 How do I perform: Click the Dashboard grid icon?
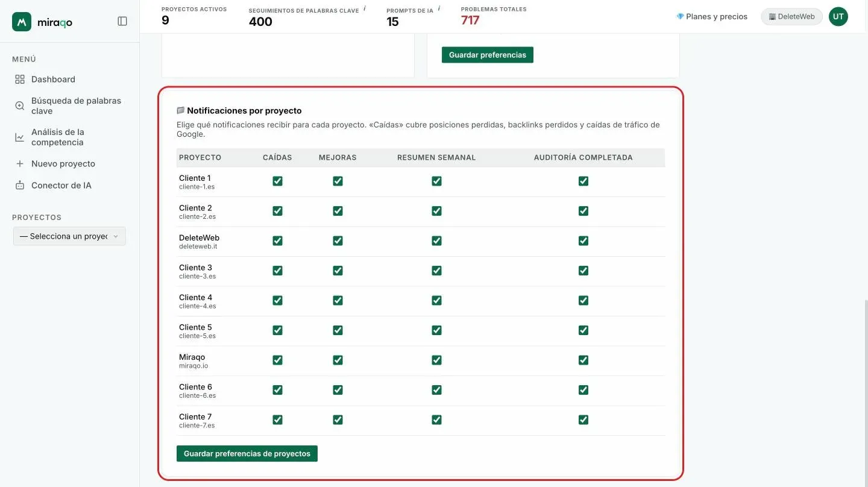(20, 80)
